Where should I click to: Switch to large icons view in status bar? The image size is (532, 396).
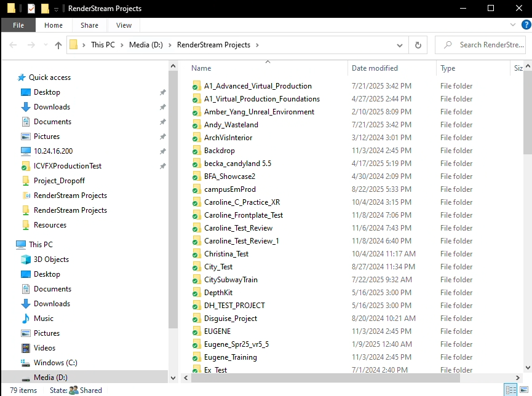pos(523,389)
